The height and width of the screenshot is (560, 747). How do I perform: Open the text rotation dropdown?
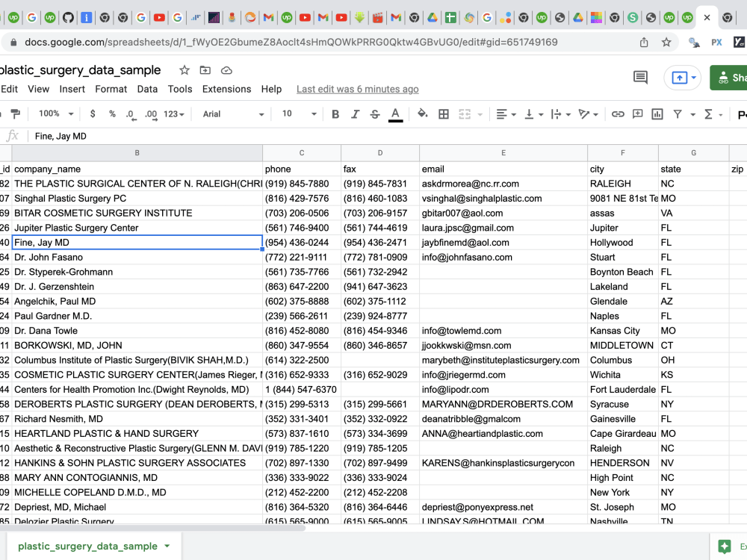tap(589, 113)
